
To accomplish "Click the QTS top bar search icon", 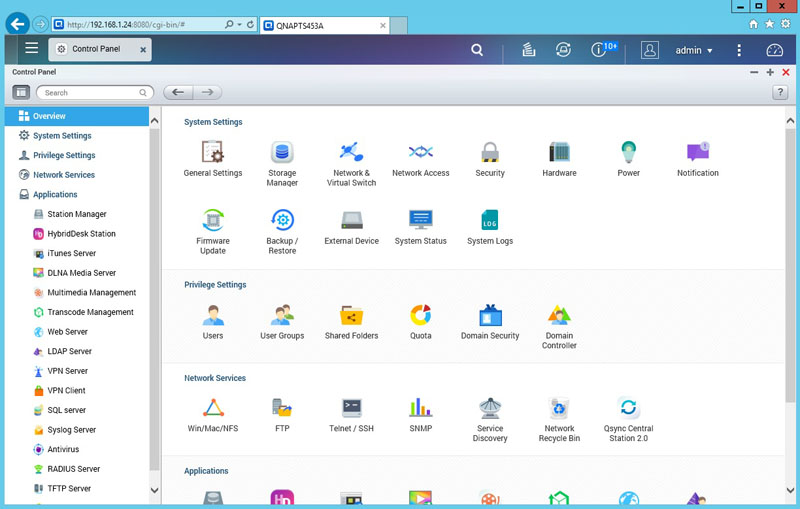I will click(x=477, y=50).
